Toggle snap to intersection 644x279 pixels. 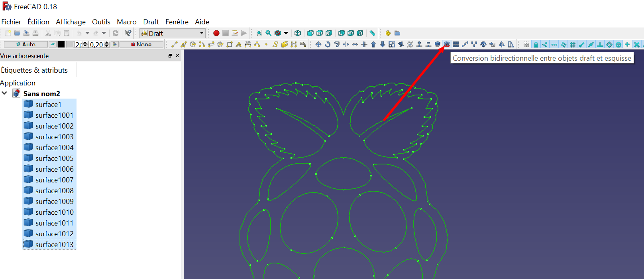pos(637,44)
